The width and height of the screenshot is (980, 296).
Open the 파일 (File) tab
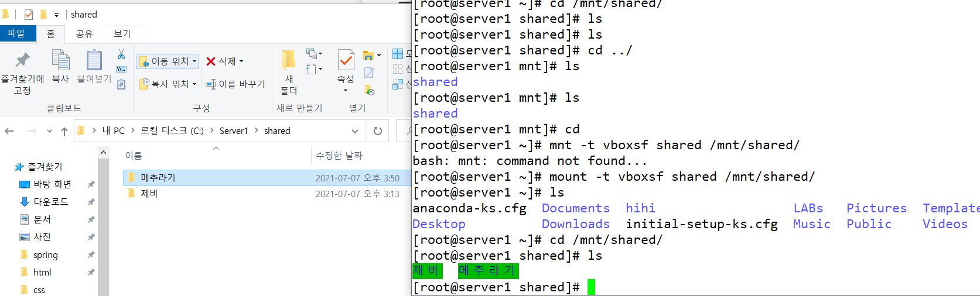16,33
